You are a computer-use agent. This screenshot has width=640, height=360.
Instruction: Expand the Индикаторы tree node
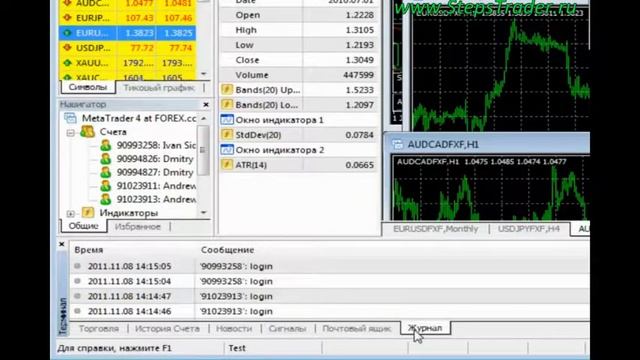pos(71,213)
